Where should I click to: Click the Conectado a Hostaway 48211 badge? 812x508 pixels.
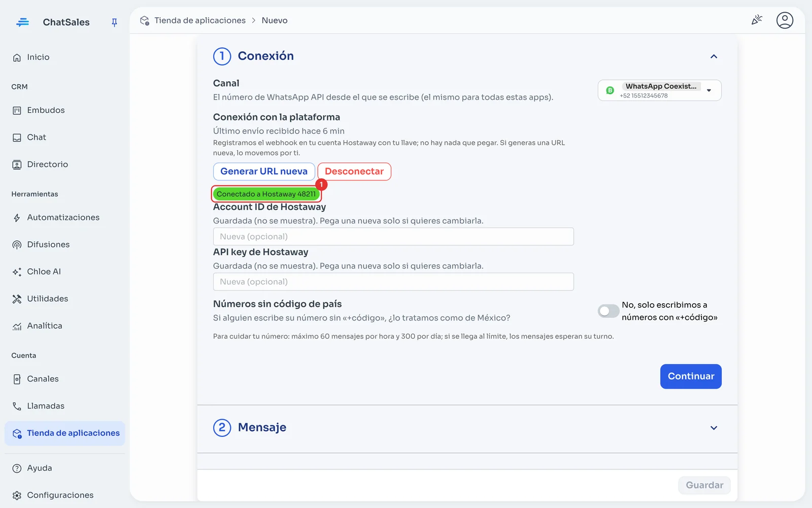point(266,194)
